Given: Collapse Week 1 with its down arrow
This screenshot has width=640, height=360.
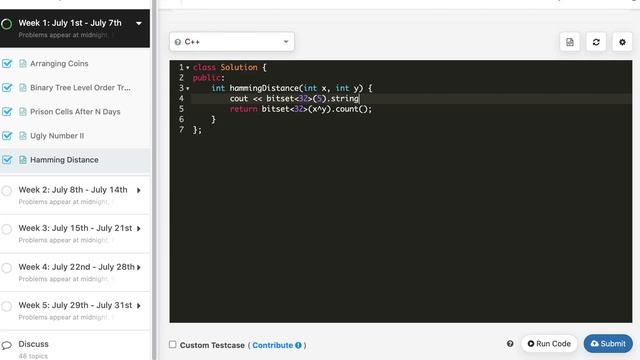Looking at the screenshot, I should pyautogui.click(x=139, y=24).
